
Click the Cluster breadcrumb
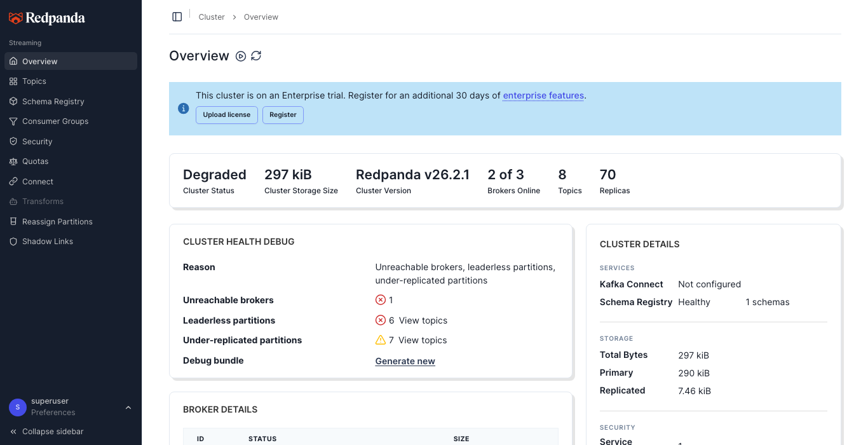[x=212, y=17]
